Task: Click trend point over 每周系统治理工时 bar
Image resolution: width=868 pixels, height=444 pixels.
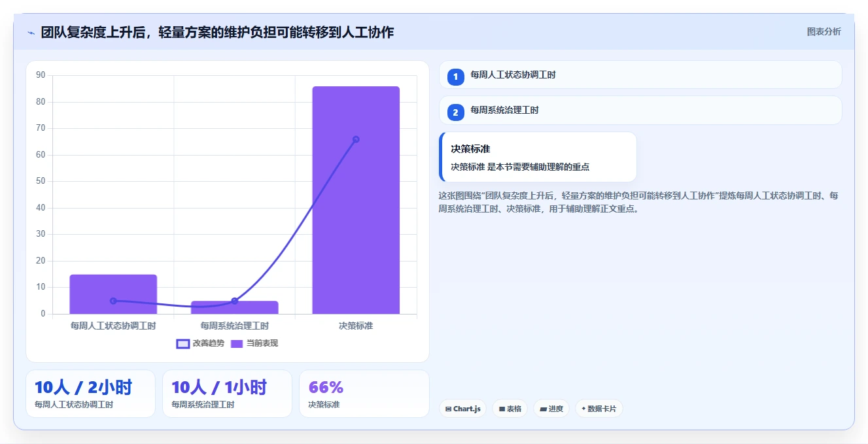Action: pos(235,301)
